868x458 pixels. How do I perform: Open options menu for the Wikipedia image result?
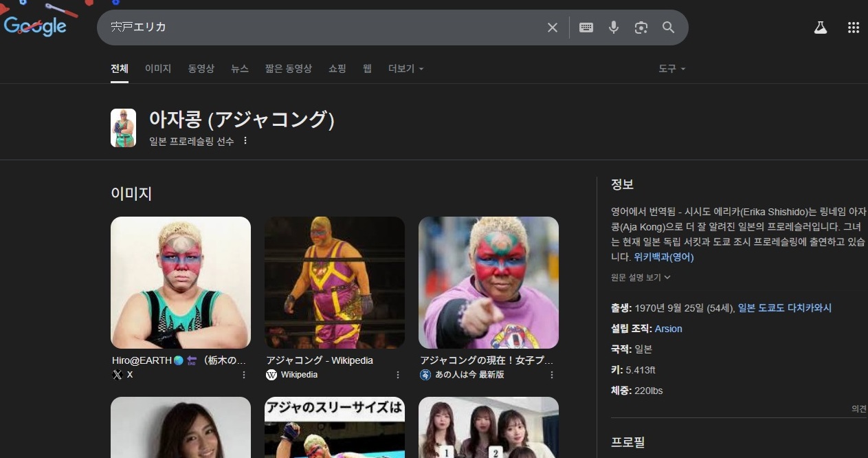398,375
